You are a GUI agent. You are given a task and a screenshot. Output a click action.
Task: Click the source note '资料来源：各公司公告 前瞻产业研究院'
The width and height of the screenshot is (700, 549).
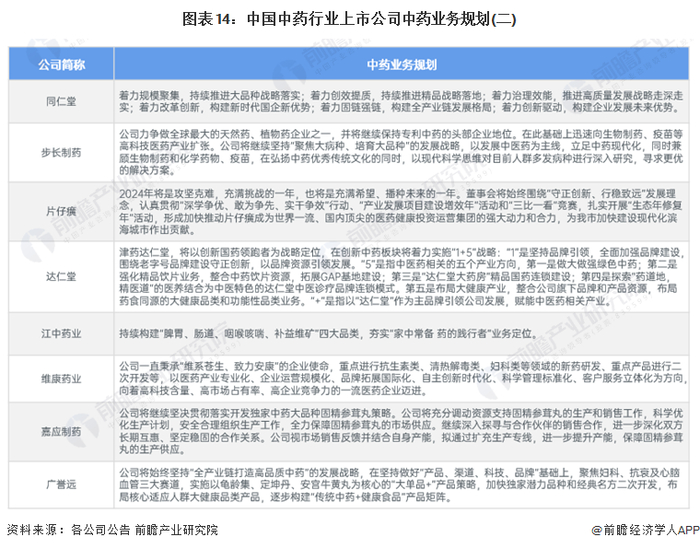[x=112, y=530]
